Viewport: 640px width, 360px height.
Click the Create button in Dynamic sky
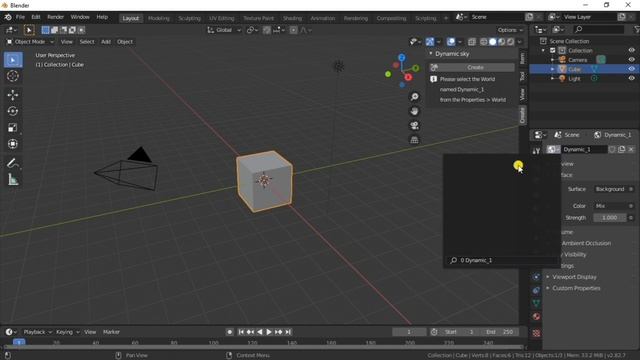point(472,67)
